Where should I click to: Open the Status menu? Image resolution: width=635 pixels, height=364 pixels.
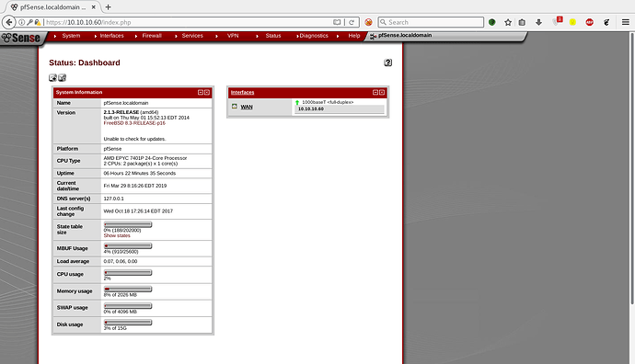click(x=273, y=36)
